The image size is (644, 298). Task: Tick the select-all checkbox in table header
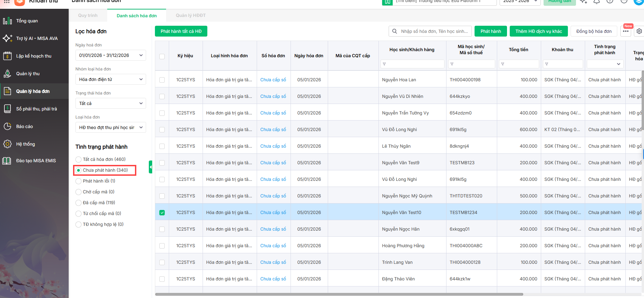[162, 56]
